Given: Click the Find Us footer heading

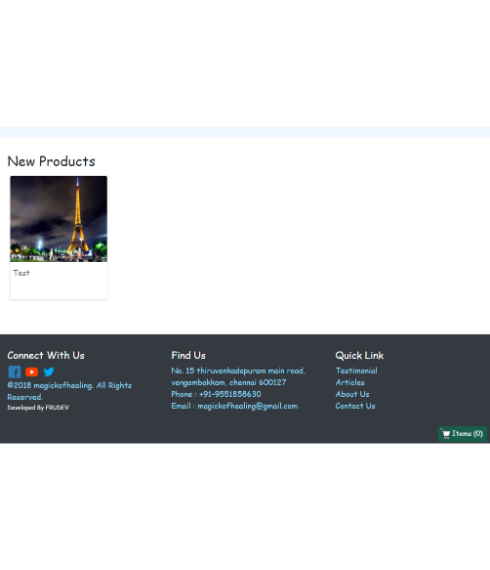Looking at the screenshot, I should [188, 355].
